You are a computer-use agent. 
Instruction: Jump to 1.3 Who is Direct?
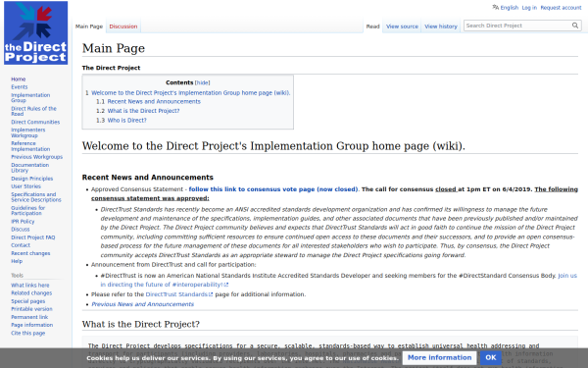pyautogui.click(x=126, y=120)
